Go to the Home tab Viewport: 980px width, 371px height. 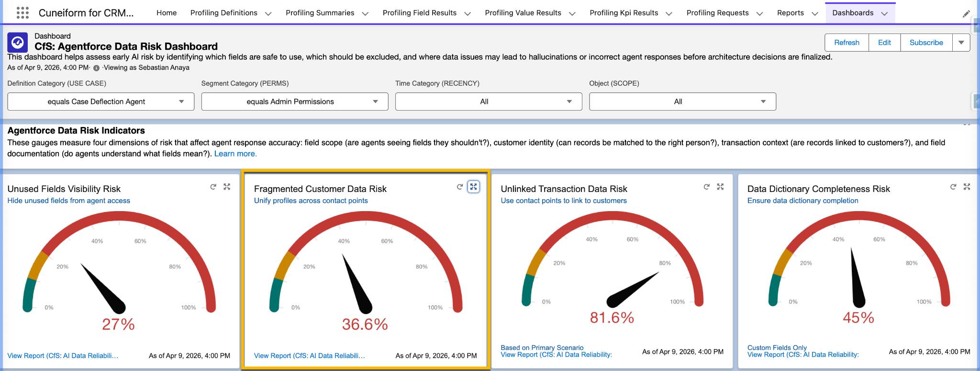tap(167, 13)
